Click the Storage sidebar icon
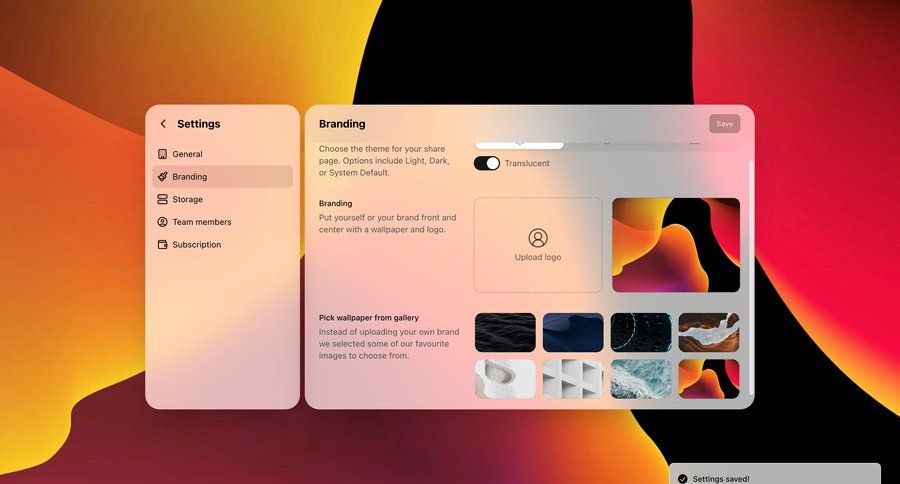 point(162,199)
